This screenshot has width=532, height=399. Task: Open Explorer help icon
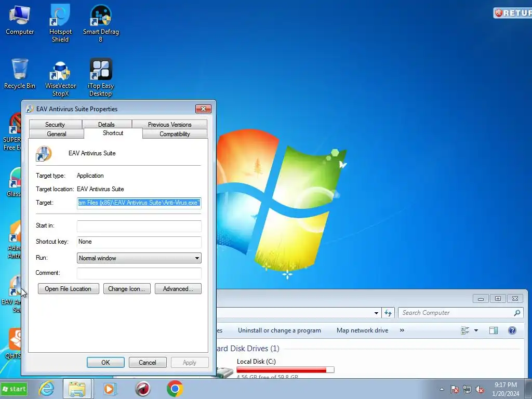coord(512,330)
